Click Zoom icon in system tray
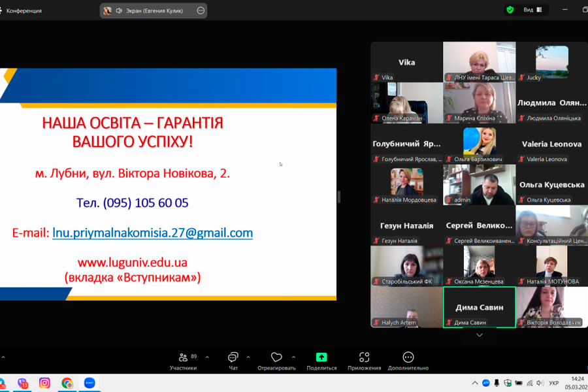Image resolution: width=588 pixels, height=392 pixels. [x=486, y=383]
